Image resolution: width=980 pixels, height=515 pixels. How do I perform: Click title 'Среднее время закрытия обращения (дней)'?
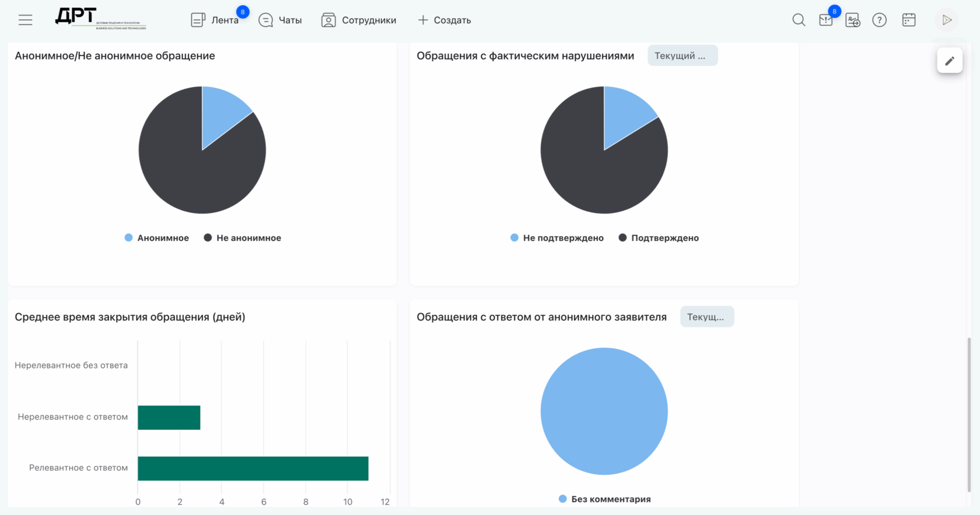coord(130,317)
